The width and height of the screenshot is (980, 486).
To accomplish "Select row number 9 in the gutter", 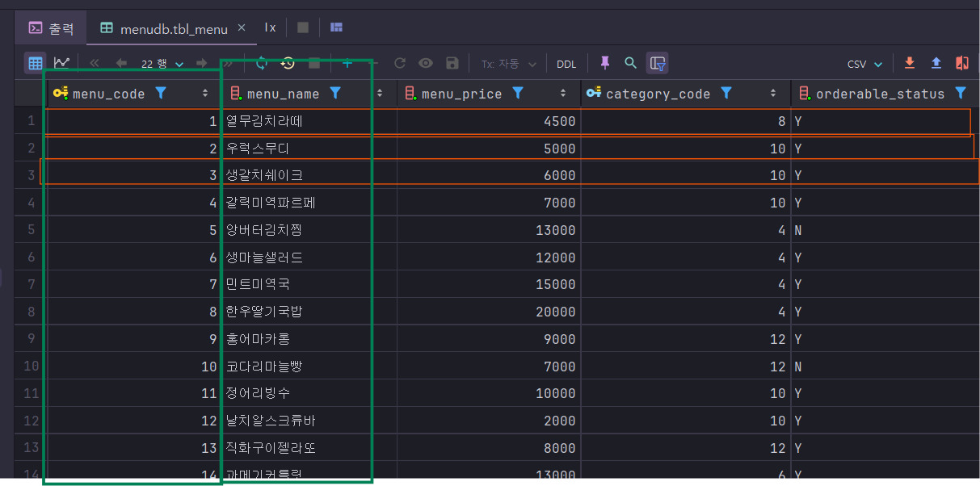I will pyautogui.click(x=32, y=339).
